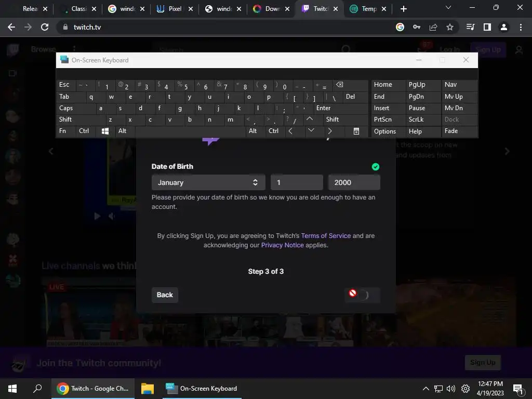Open the Chrome profile icon
The height and width of the screenshot is (399, 532).
504,27
